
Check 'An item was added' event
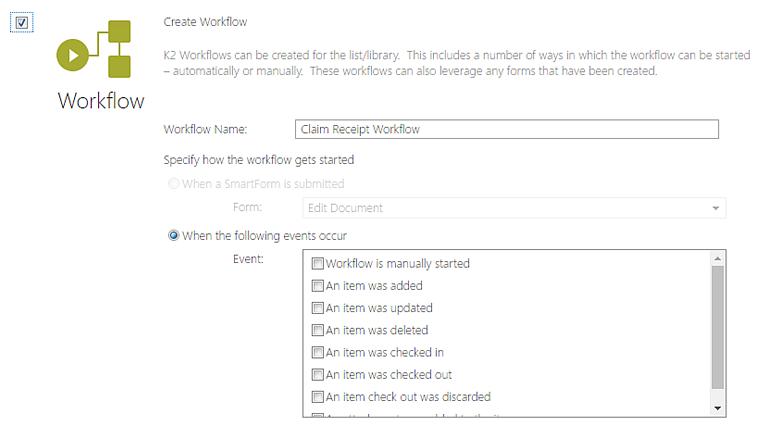point(318,286)
